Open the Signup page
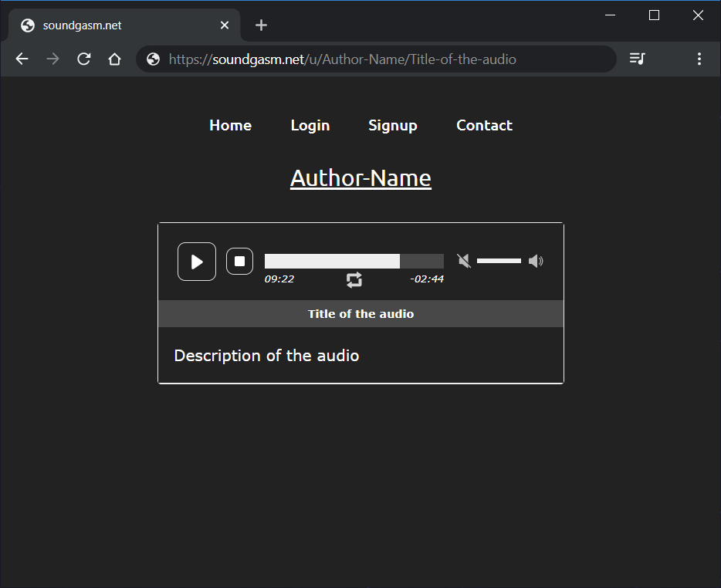This screenshot has width=721, height=588. pyautogui.click(x=392, y=125)
